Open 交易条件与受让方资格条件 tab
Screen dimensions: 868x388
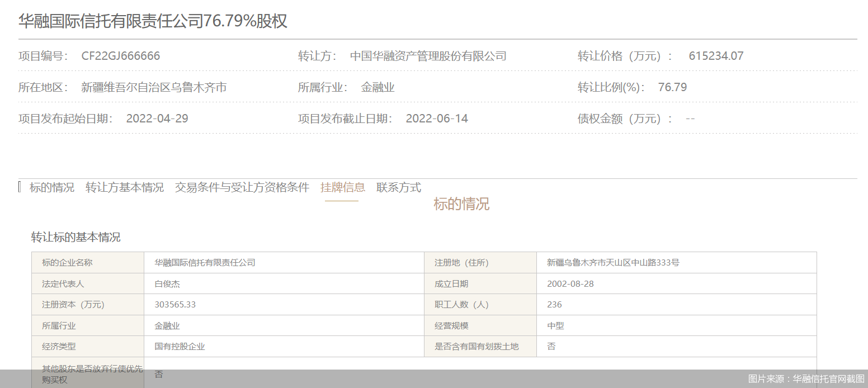point(242,188)
